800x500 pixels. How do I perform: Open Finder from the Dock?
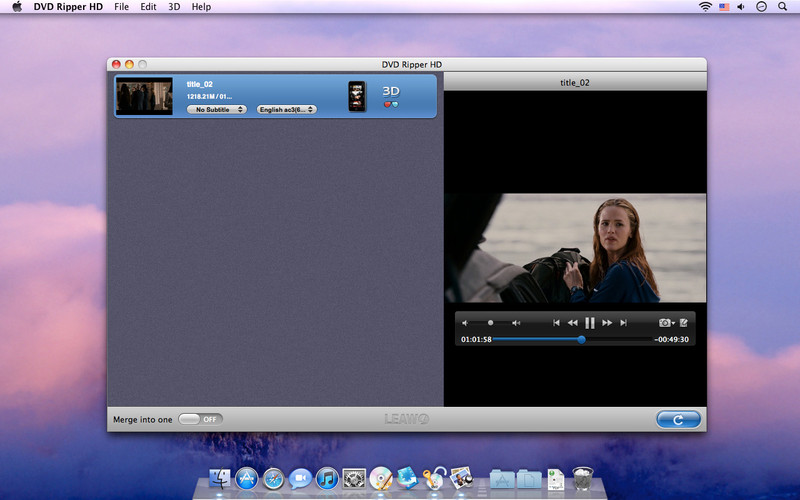(x=220, y=479)
